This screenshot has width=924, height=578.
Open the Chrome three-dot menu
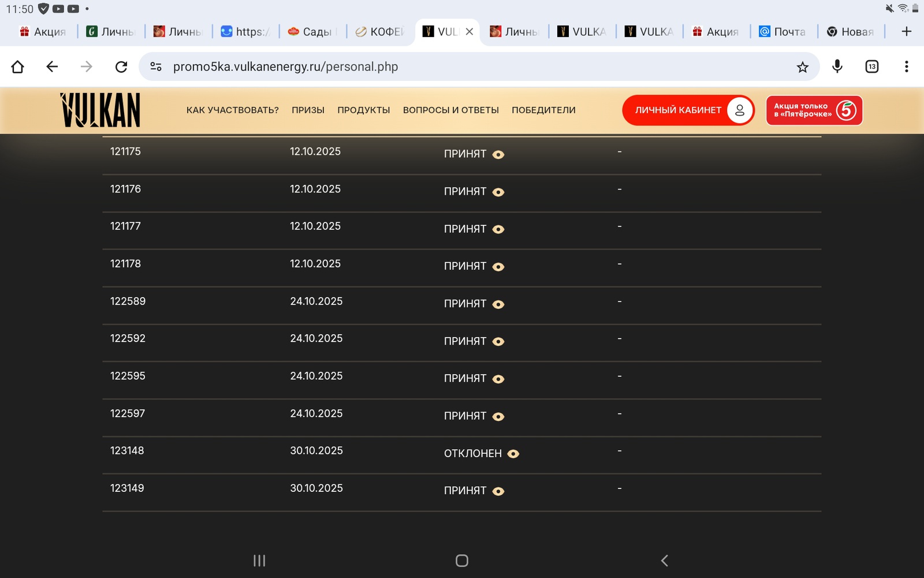pyautogui.click(x=906, y=66)
